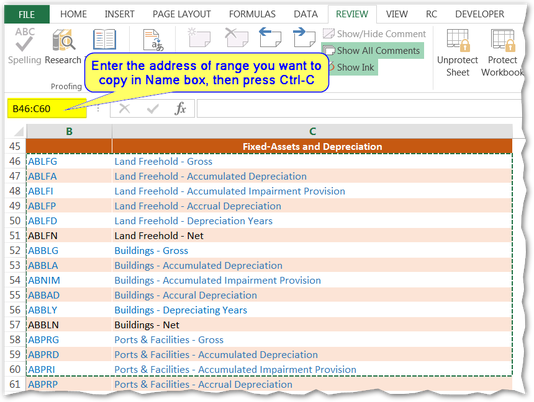Click the Translate icon
Image resolution: width=534 pixels, height=402 pixels.
[x=153, y=40]
